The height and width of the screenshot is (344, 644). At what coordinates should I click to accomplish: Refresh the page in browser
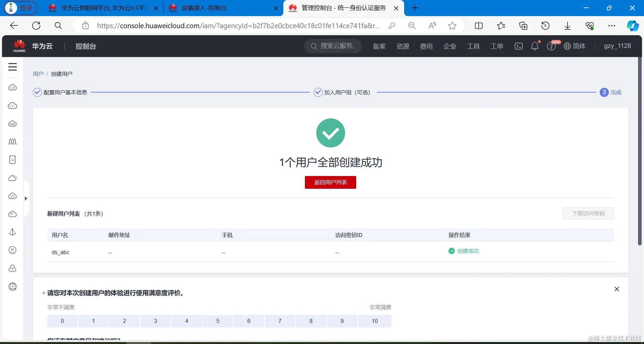click(36, 25)
